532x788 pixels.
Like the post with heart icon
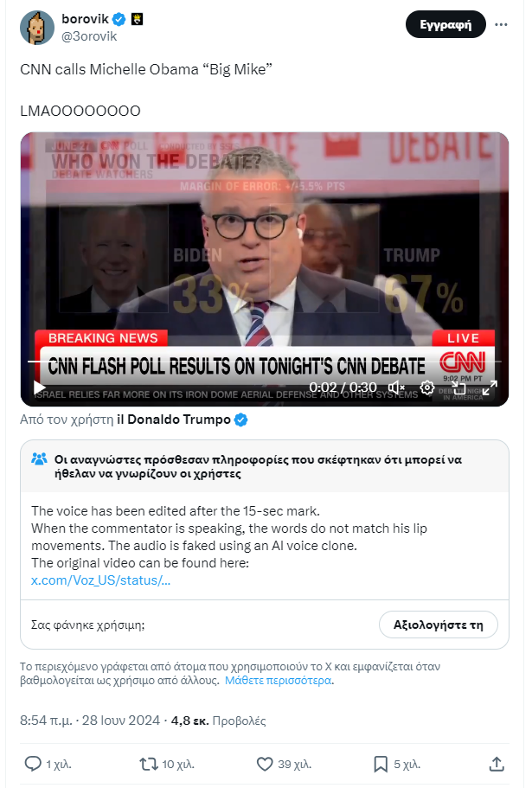point(265,764)
